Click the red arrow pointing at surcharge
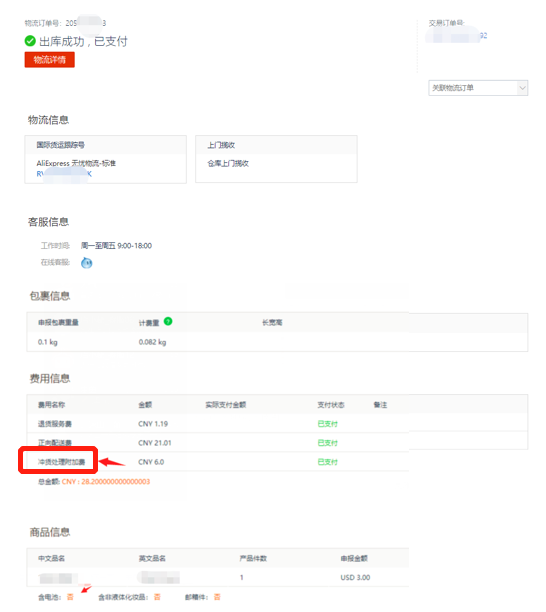The height and width of the screenshot is (612, 546). pyautogui.click(x=112, y=462)
